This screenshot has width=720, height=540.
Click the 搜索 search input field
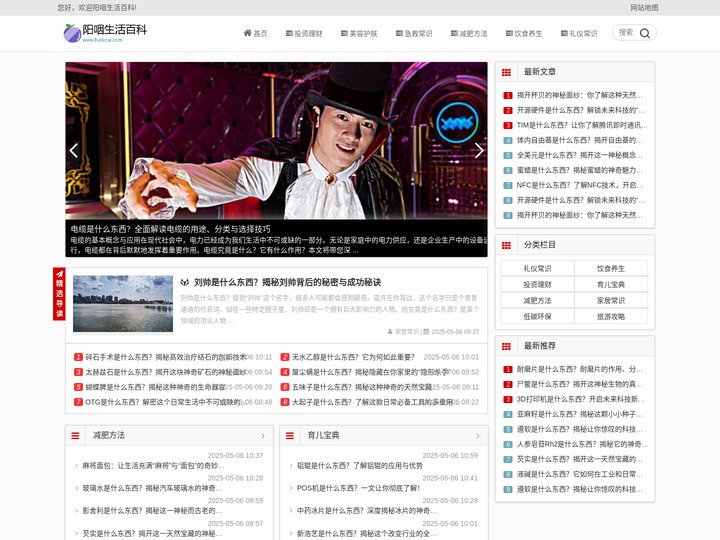pos(626,33)
